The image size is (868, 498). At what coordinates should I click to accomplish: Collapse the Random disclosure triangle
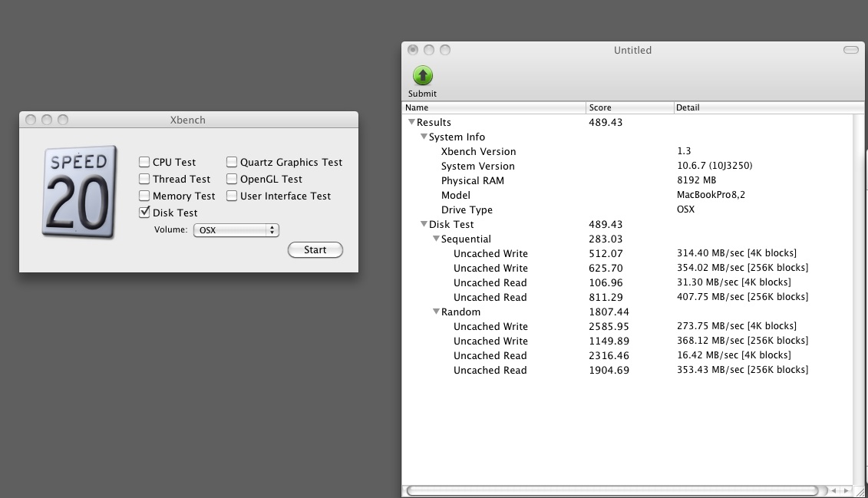(436, 312)
